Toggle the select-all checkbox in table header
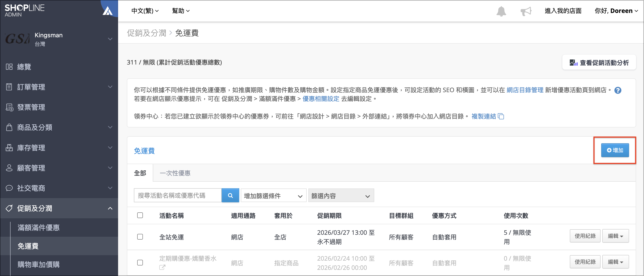The width and height of the screenshot is (644, 276). 140,215
